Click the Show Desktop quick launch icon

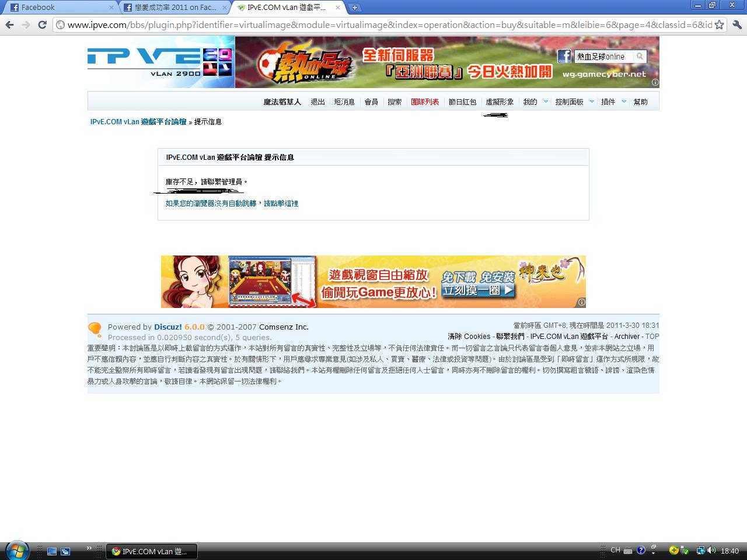[52, 551]
